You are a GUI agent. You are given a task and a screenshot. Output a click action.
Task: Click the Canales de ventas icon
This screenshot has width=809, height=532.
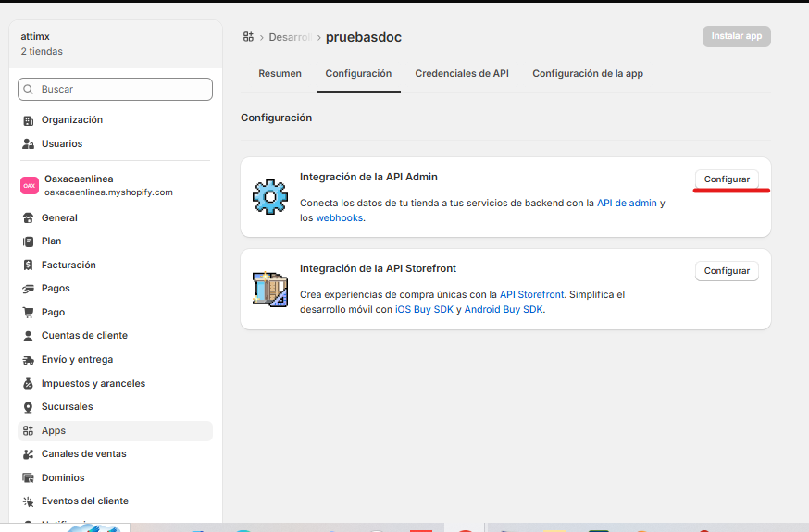29,454
